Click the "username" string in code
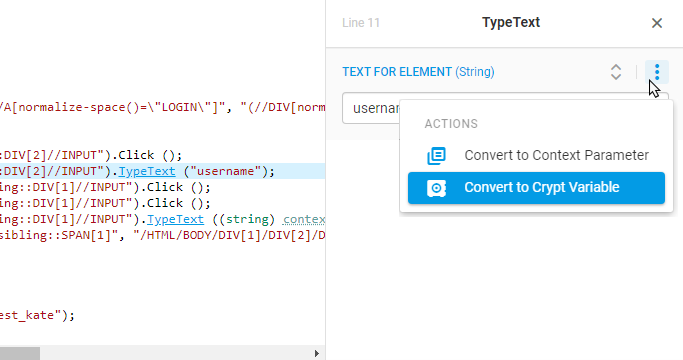Screen dimensions: 683x360 pos(225,171)
